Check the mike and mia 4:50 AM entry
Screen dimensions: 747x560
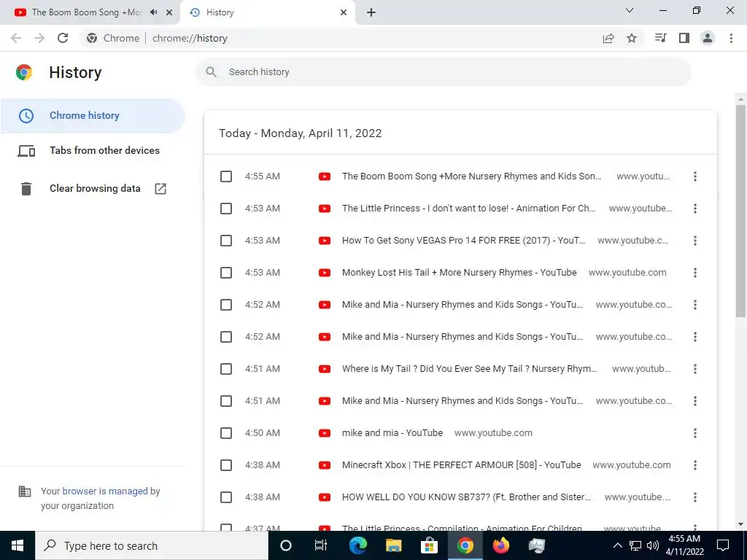coord(226,433)
